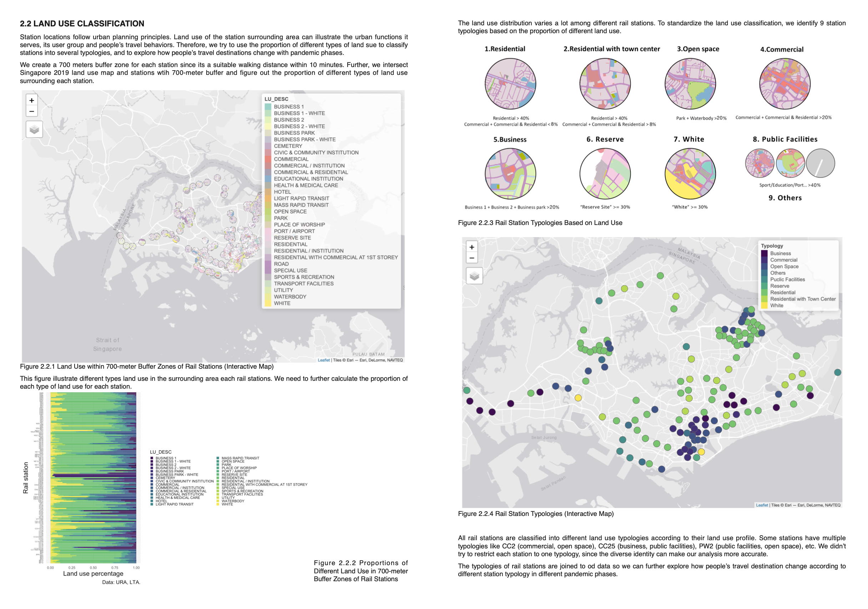Select the Residential typology circle thumbnail
This screenshot has height=609, width=868.
510,83
